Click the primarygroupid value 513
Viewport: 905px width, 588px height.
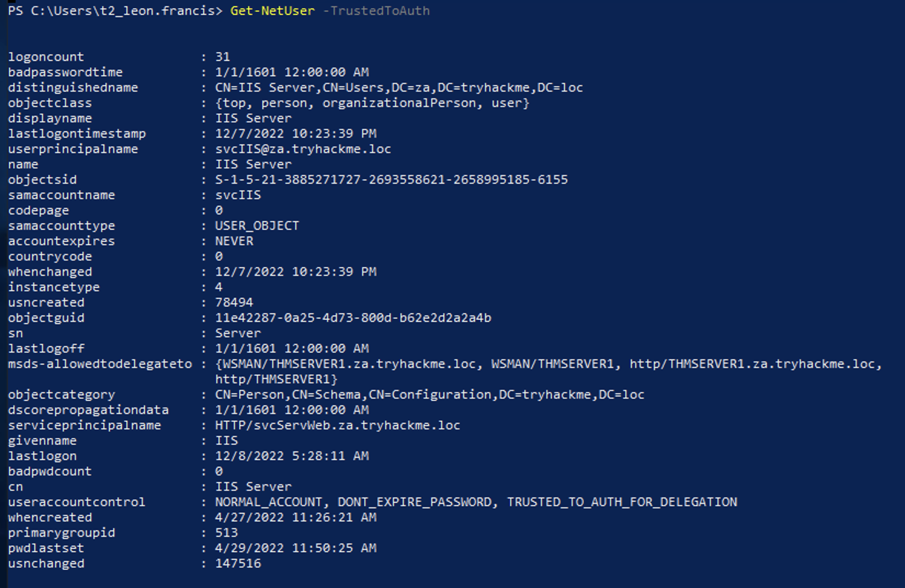coord(227,533)
